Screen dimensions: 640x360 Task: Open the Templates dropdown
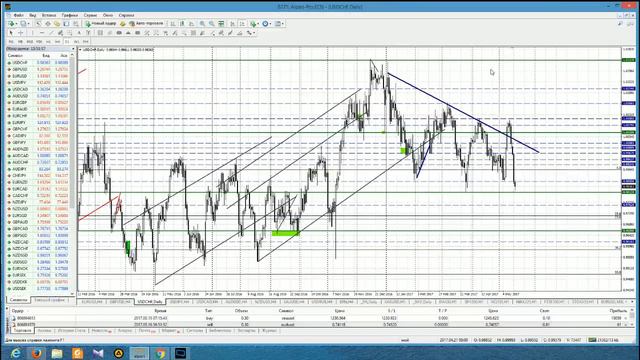pos(279,24)
